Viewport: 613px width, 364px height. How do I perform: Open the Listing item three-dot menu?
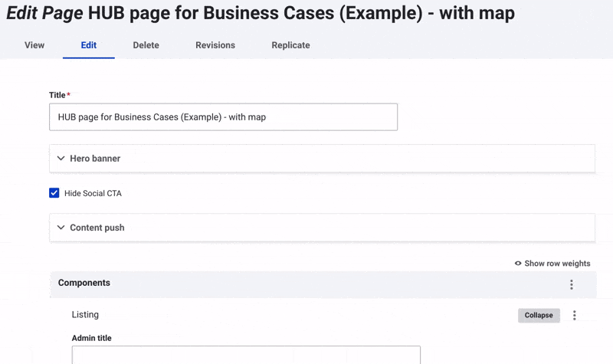[x=574, y=315]
